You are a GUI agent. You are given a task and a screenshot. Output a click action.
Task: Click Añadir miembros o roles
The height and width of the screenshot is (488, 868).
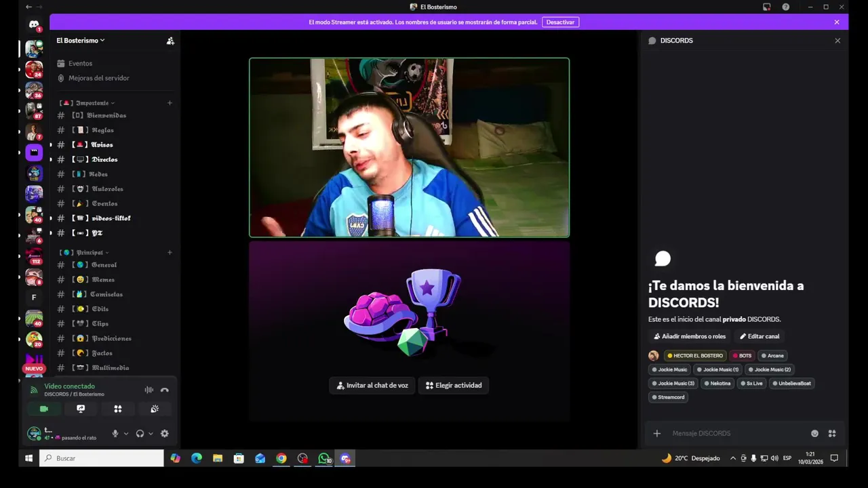[x=690, y=336]
